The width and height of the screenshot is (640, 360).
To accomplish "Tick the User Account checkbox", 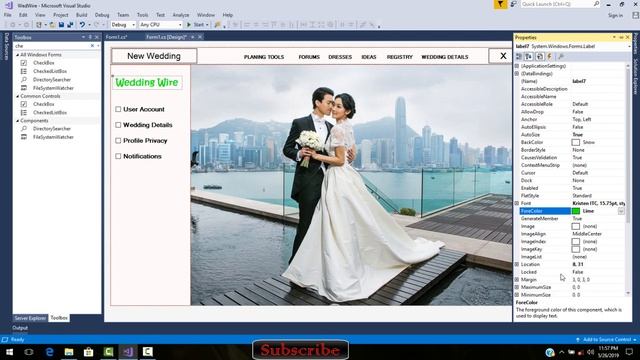I will (118, 109).
